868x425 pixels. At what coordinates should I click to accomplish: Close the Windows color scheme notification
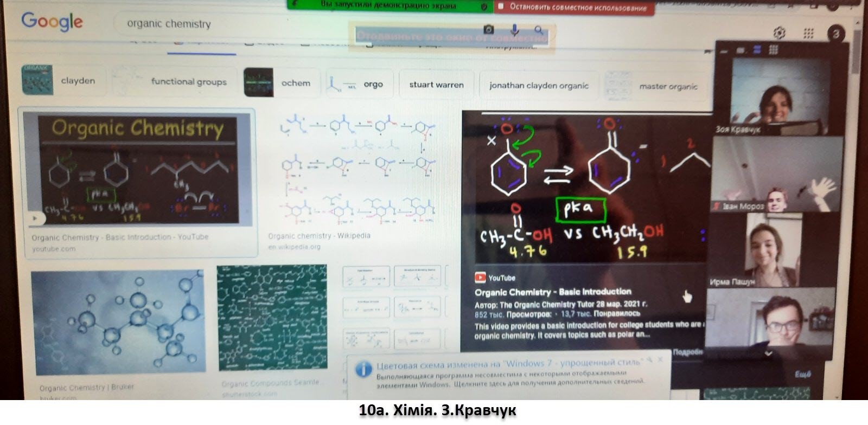[660, 360]
